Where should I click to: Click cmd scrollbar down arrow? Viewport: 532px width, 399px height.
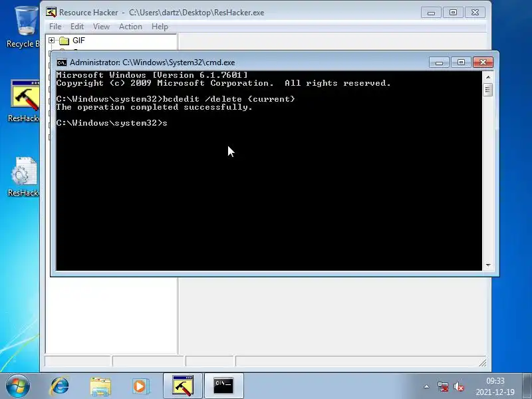click(x=488, y=265)
